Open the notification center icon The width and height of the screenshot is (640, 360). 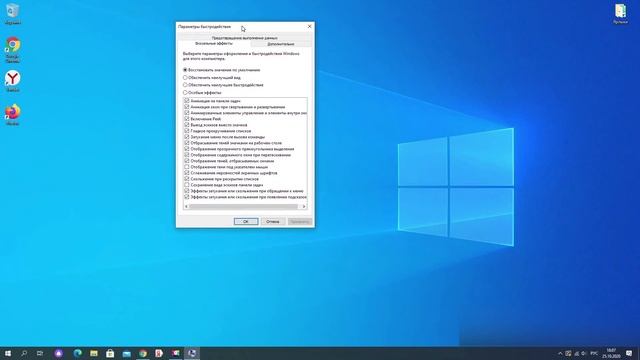(629, 353)
